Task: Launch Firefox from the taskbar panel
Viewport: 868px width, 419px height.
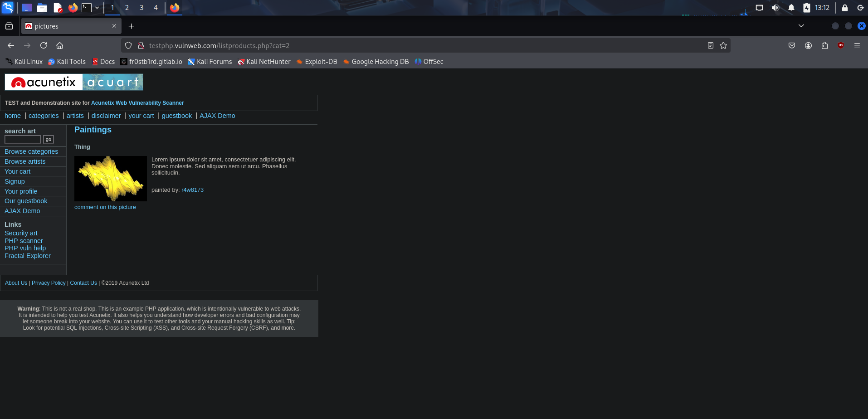Action: click(73, 8)
